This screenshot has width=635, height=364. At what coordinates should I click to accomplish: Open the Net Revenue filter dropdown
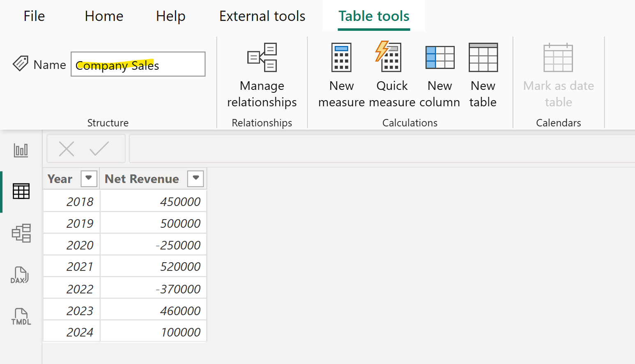[196, 179]
